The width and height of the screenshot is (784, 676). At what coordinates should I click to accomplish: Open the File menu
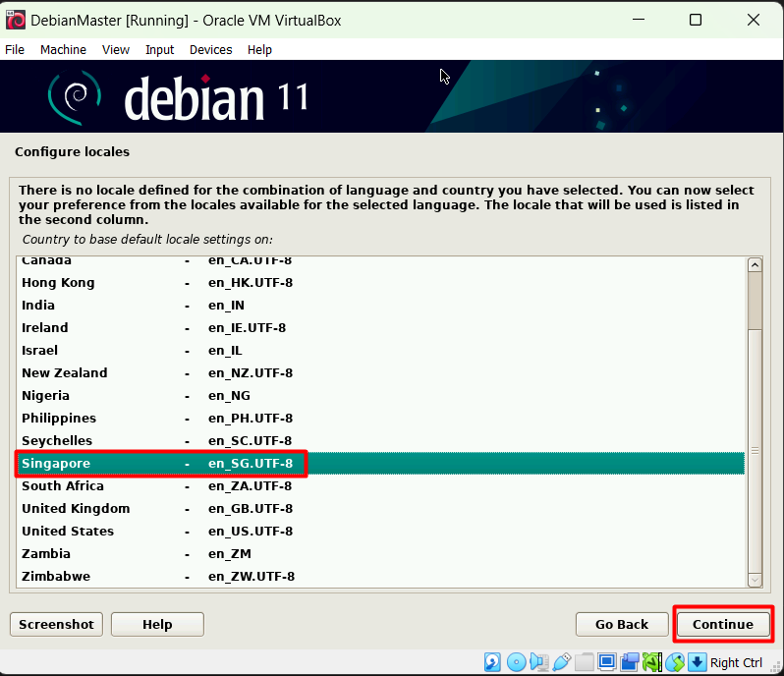(15, 50)
